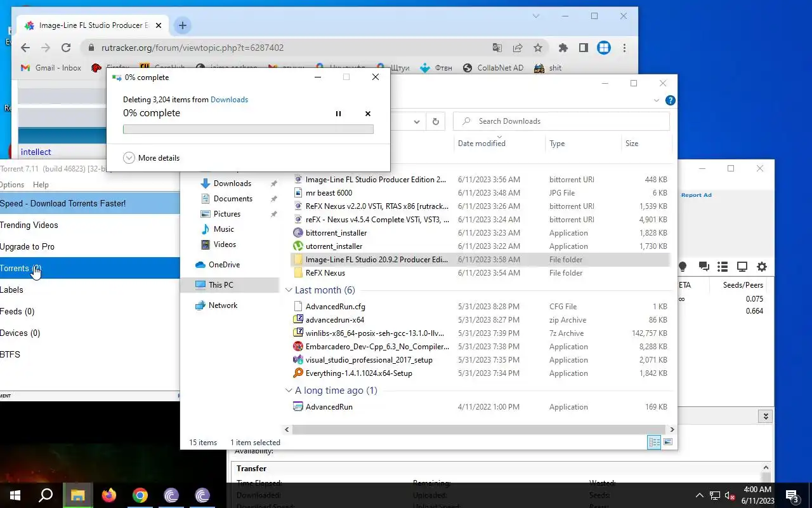This screenshot has width=812, height=508.
Task: Select the ReFX Nexus folder
Action: pyautogui.click(x=325, y=273)
